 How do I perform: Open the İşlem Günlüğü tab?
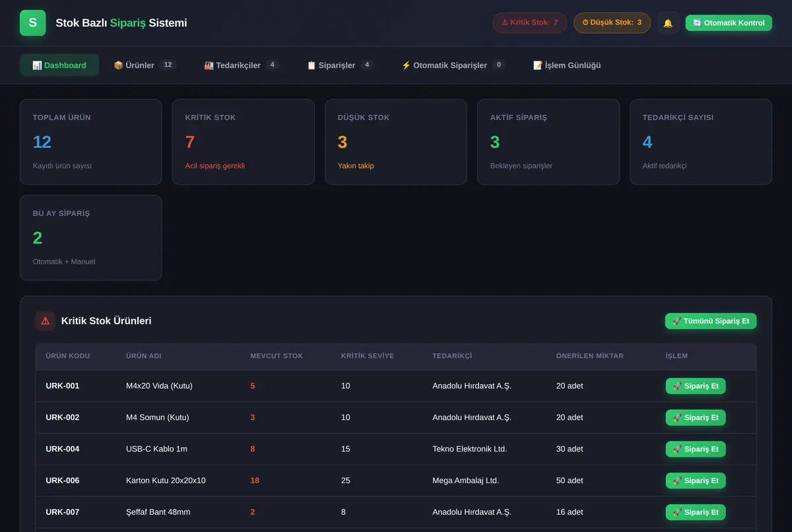pyautogui.click(x=567, y=65)
